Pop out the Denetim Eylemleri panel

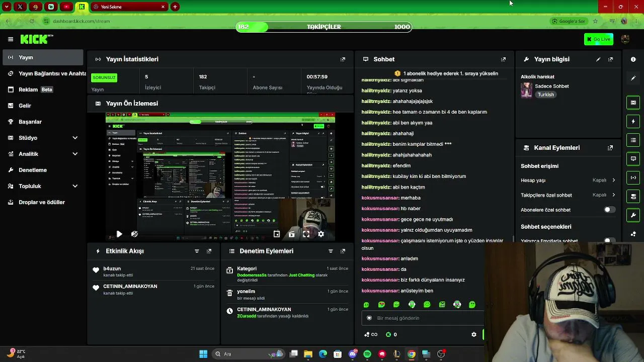coord(343,251)
